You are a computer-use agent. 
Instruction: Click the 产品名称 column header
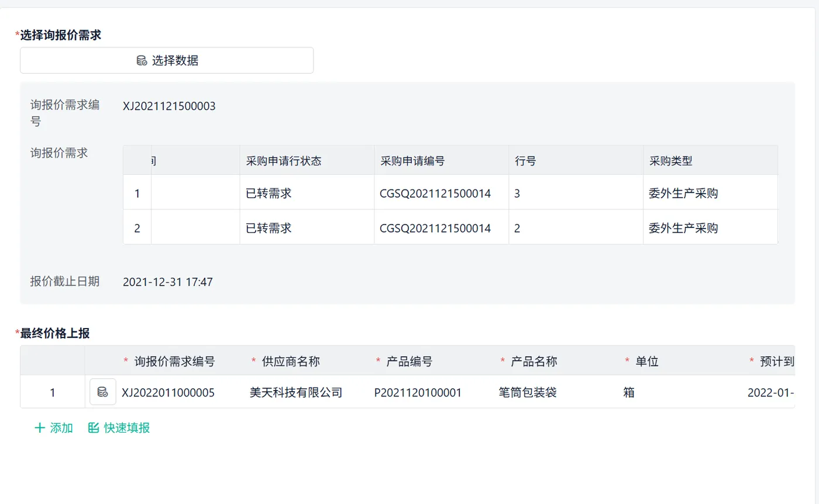[534, 361]
